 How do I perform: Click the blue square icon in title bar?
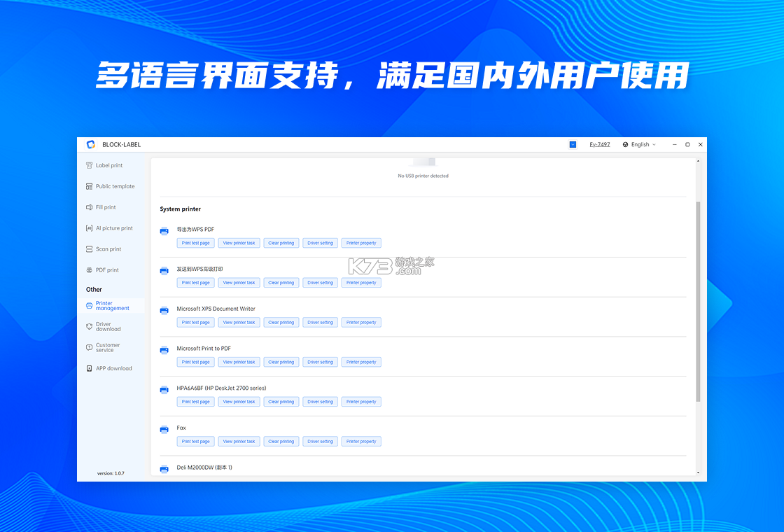(573, 144)
